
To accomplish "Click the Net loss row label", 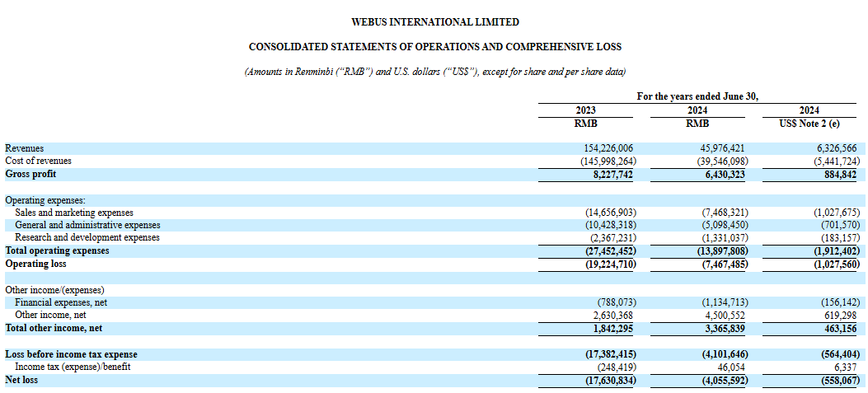I will pyautogui.click(x=21, y=380).
